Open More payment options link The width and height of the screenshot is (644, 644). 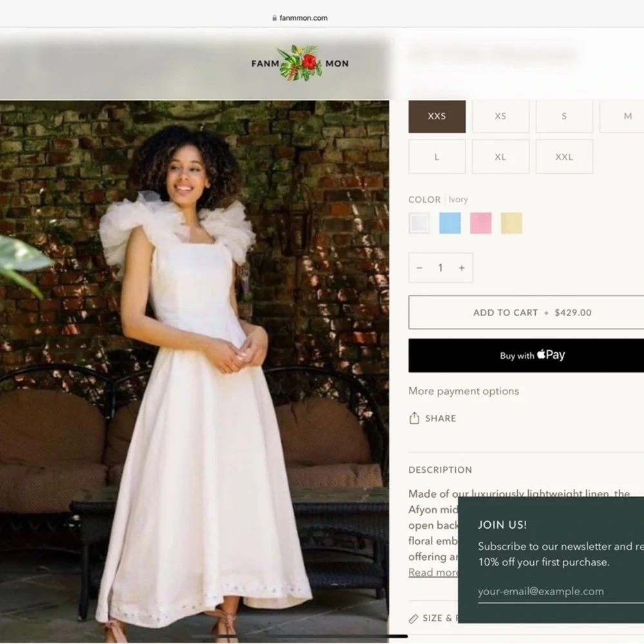(464, 391)
